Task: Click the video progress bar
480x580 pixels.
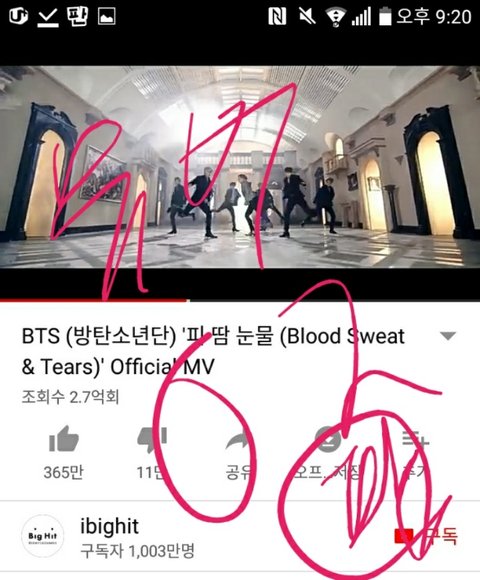Action: click(x=240, y=300)
